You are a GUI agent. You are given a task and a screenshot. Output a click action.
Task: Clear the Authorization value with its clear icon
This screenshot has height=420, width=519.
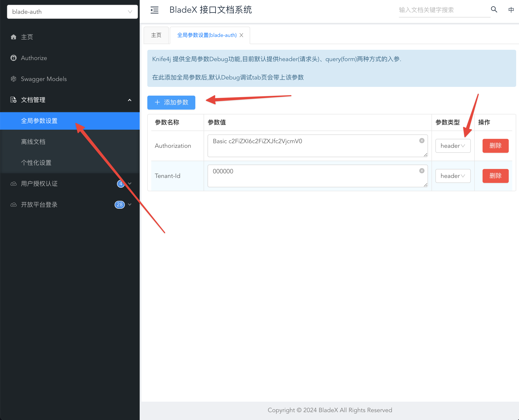pos(422,141)
